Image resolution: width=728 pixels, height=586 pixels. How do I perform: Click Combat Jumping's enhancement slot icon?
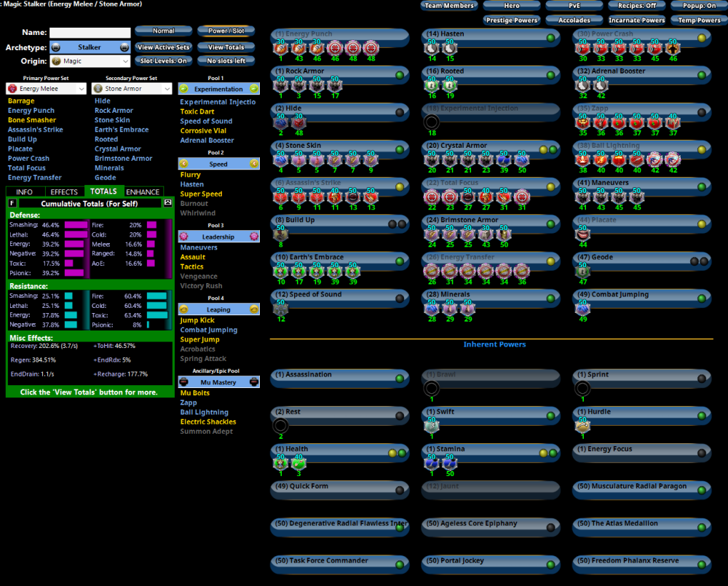(x=582, y=308)
